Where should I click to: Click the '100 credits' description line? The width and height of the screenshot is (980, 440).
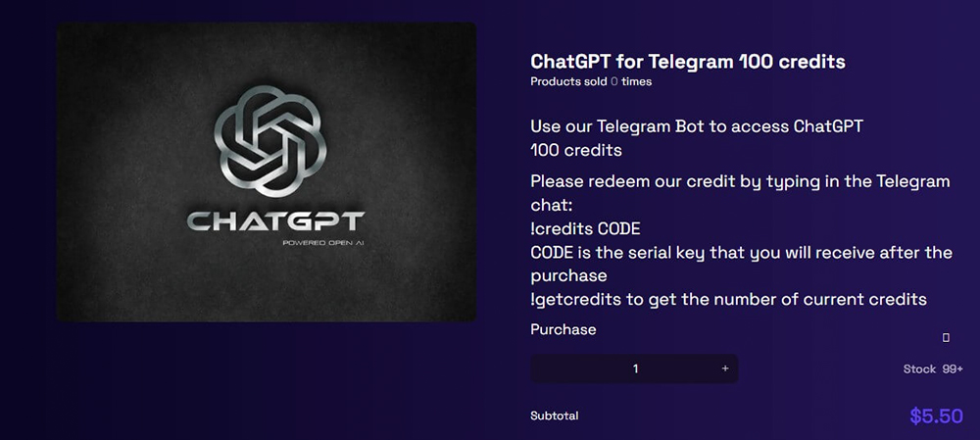pos(576,150)
